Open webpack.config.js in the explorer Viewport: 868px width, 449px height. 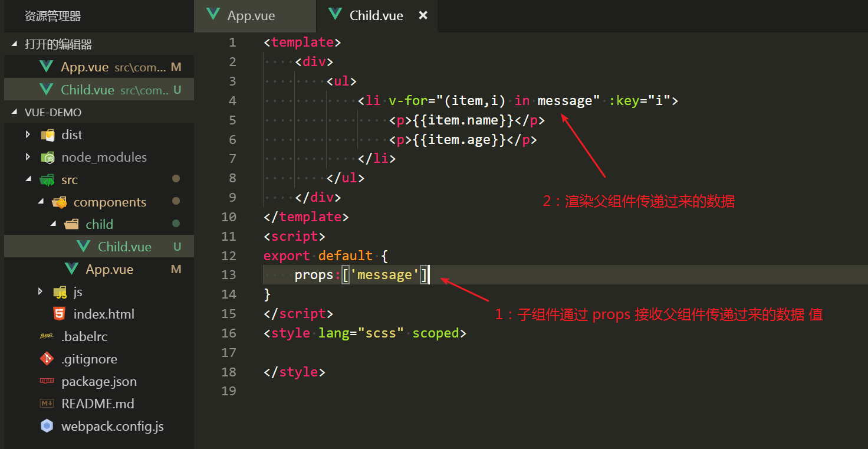(x=99, y=426)
